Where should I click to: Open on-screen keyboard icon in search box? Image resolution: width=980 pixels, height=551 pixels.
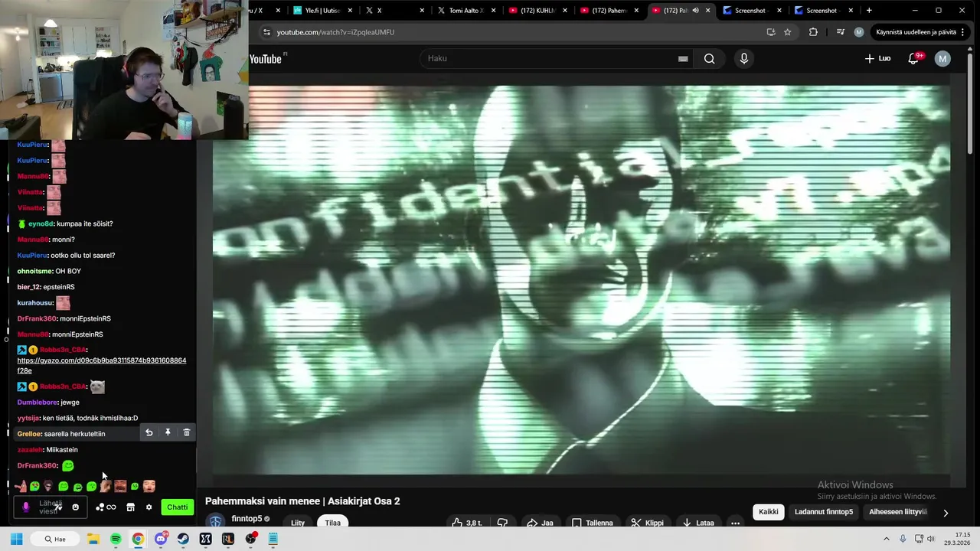[683, 59]
